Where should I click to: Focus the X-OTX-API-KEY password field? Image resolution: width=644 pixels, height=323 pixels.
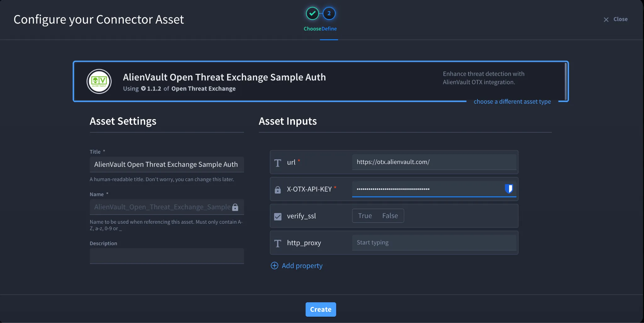point(434,189)
